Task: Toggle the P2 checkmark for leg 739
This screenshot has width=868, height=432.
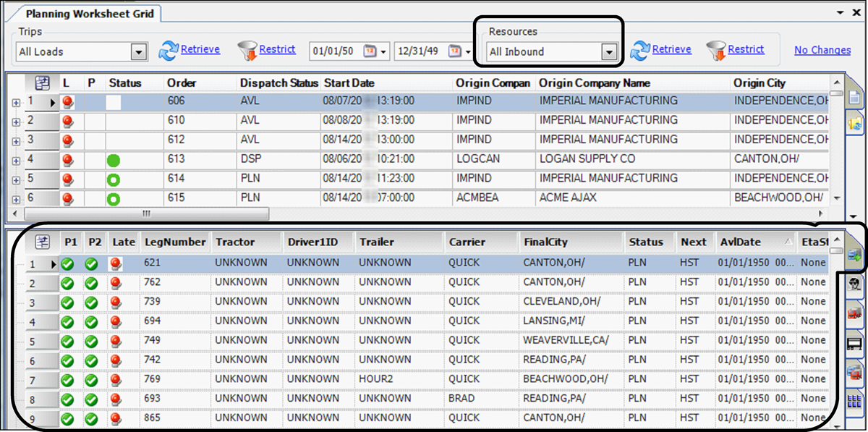Action: pyautogui.click(x=92, y=302)
